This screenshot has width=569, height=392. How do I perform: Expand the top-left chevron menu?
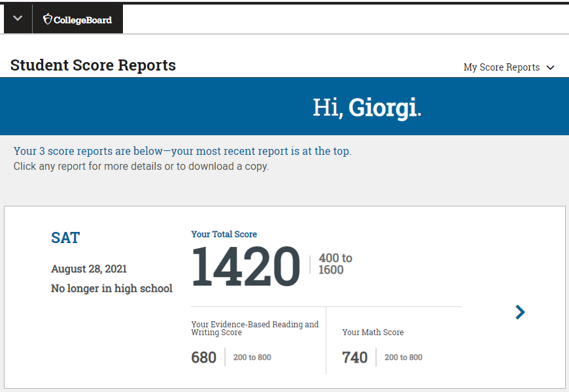[18, 18]
